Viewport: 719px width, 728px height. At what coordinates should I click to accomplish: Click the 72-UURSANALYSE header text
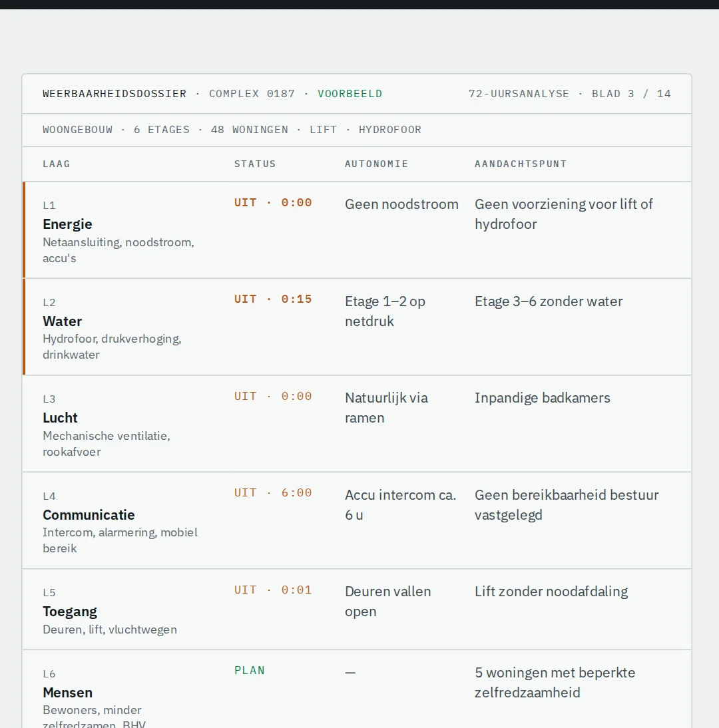(519, 94)
